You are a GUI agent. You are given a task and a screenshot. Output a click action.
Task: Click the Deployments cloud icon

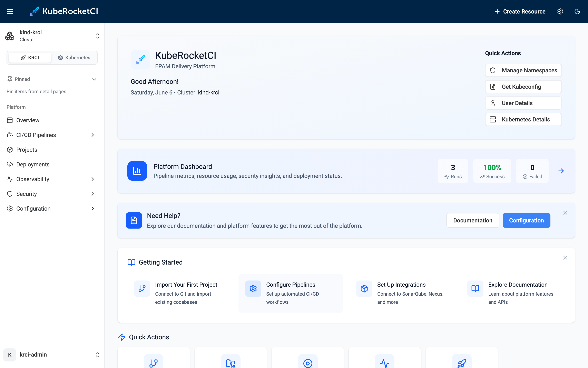[10, 165]
